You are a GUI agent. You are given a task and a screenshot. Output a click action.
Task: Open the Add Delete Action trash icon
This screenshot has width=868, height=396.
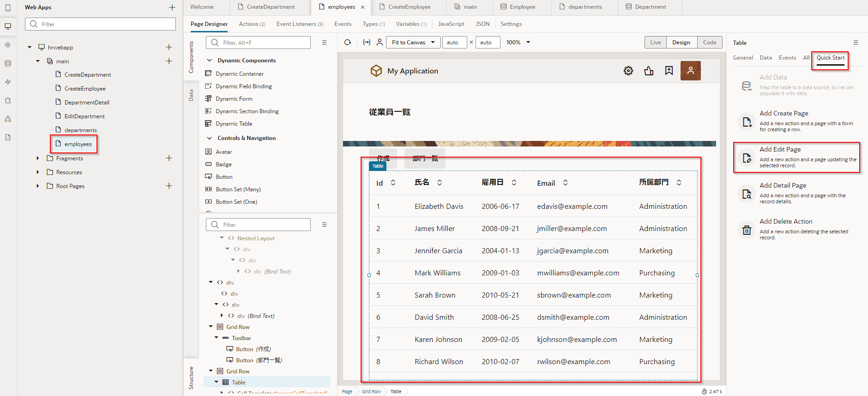click(747, 229)
